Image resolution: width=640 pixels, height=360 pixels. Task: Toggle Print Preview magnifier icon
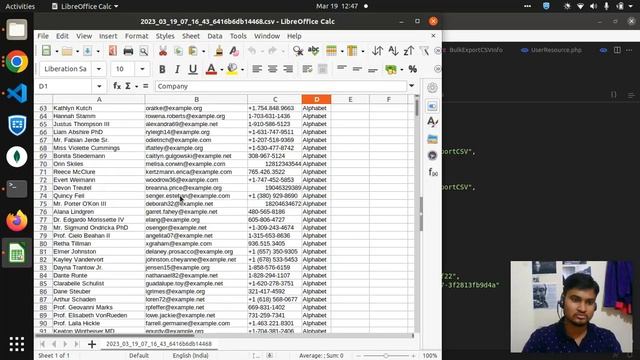[x=144, y=51]
